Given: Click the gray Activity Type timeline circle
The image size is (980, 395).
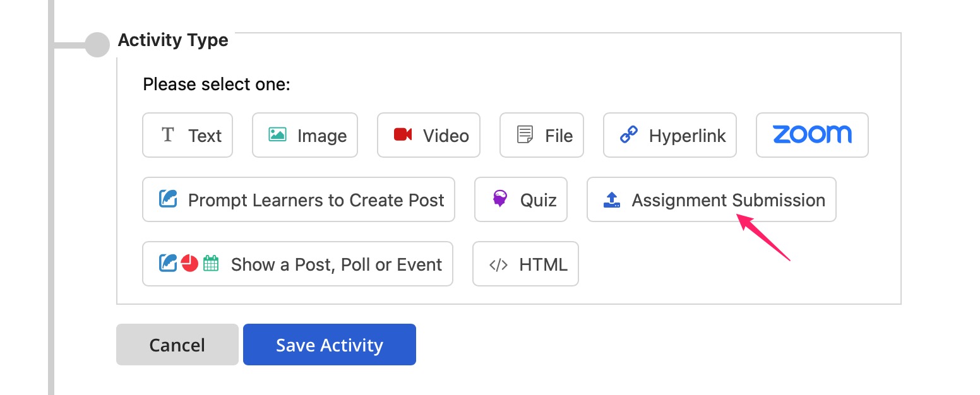Looking at the screenshot, I should click(97, 45).
